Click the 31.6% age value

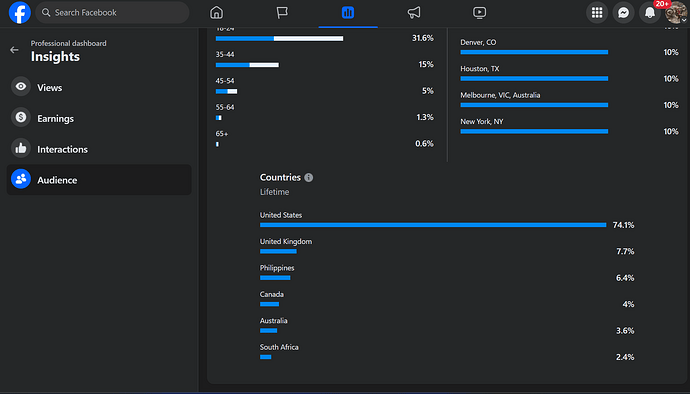422,38
